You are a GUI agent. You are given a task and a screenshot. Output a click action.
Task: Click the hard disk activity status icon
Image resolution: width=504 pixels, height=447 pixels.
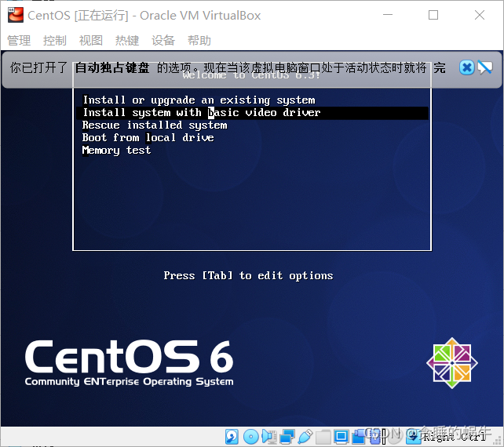(232, 437)
